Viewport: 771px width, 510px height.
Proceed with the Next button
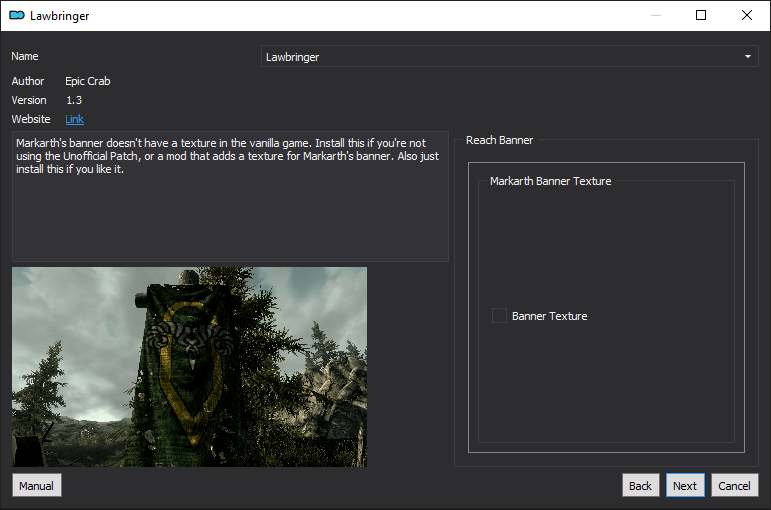685,485
